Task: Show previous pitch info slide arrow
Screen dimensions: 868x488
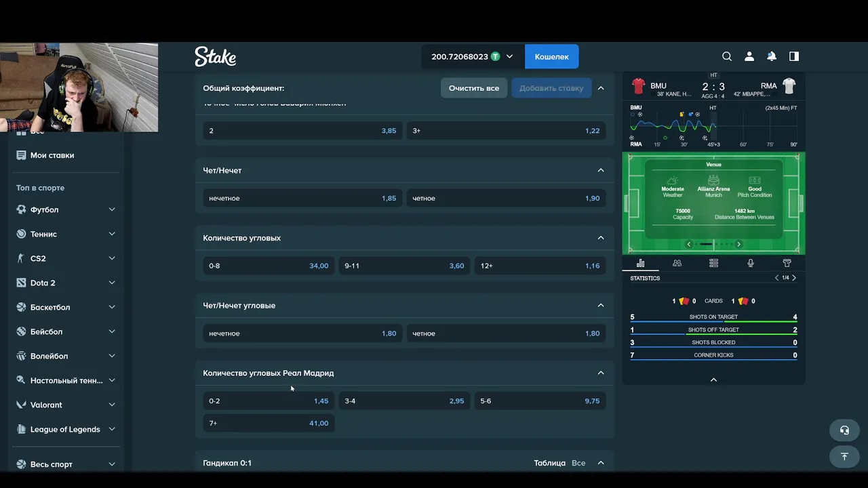Action: pyautogui.click(x=689, y=244)
